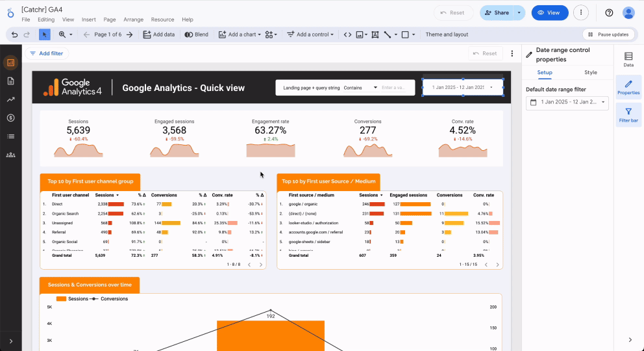The image size is (644, 351).
Task: Open the document page icon in left sidebar
Action: point(10,81)
